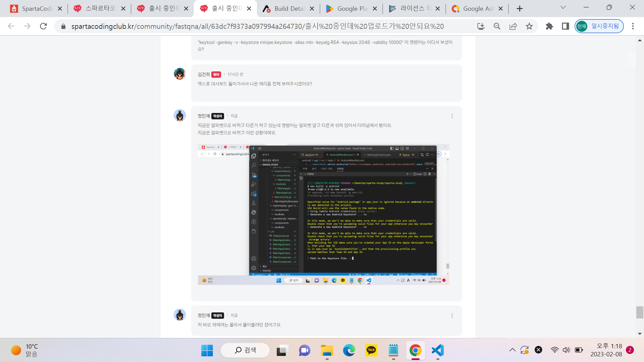Click 김건희 commenter name
The height and width of the screenshot is (362, 644).
204,74
